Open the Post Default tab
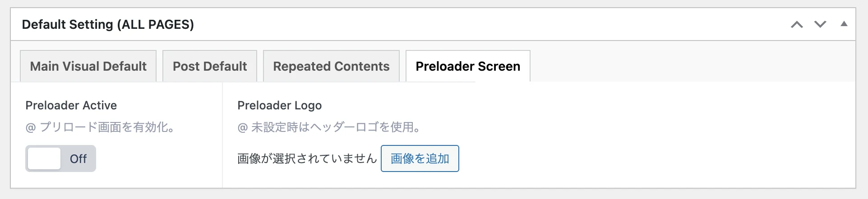The height and width of the screenshot is (199, 868). [x=210, y=67]
